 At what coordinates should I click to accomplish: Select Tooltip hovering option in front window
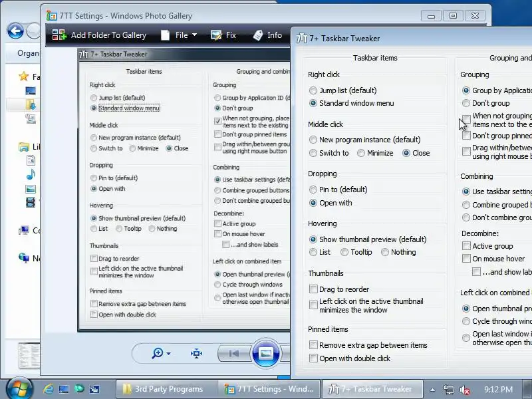[344, 252]
